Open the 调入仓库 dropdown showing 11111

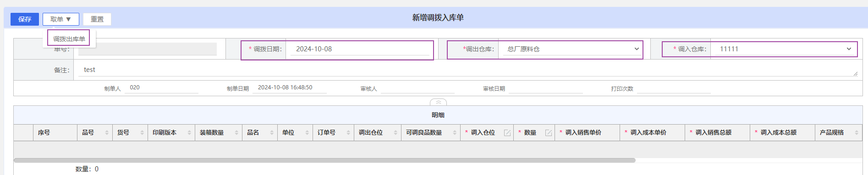(785, 49)
